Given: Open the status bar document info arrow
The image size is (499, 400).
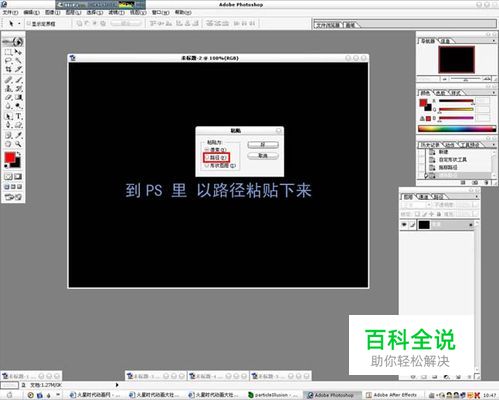Looking at the screenshot, I should click(117, 385).
